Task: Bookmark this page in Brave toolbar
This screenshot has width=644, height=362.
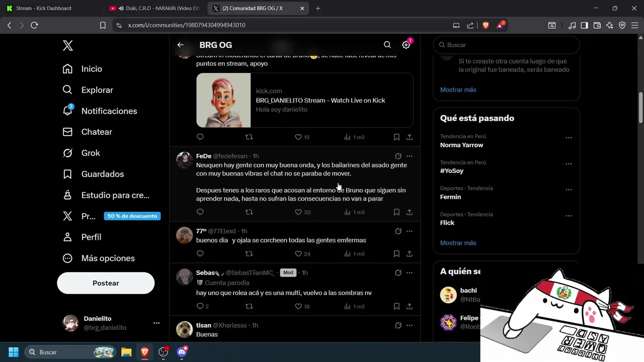Action: pos(103,25)
